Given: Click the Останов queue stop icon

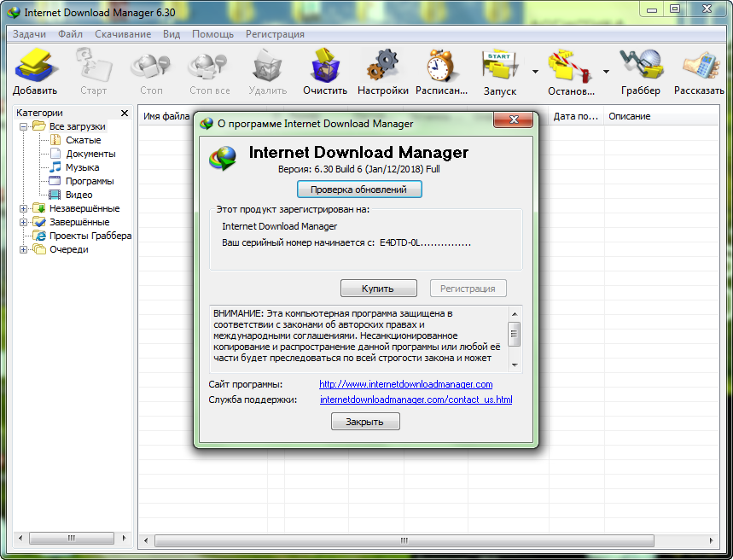Looking at the screenshot, I should coord(571,67).
